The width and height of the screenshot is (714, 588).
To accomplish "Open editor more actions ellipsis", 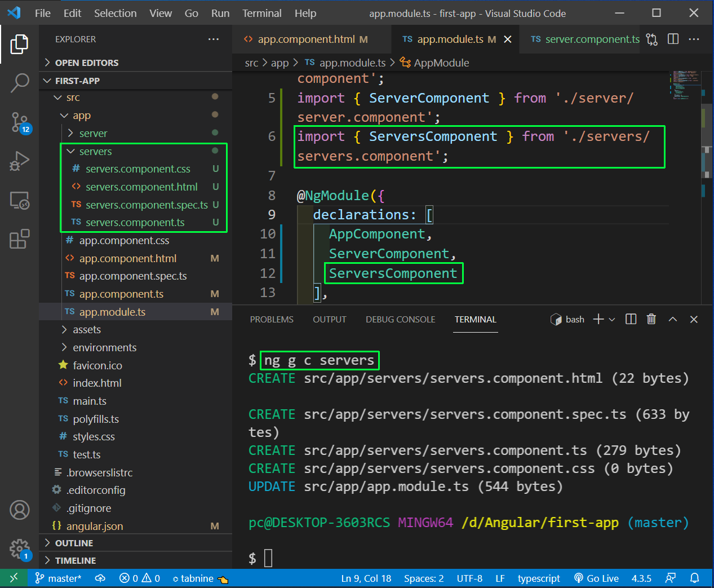I will [694, 39].
